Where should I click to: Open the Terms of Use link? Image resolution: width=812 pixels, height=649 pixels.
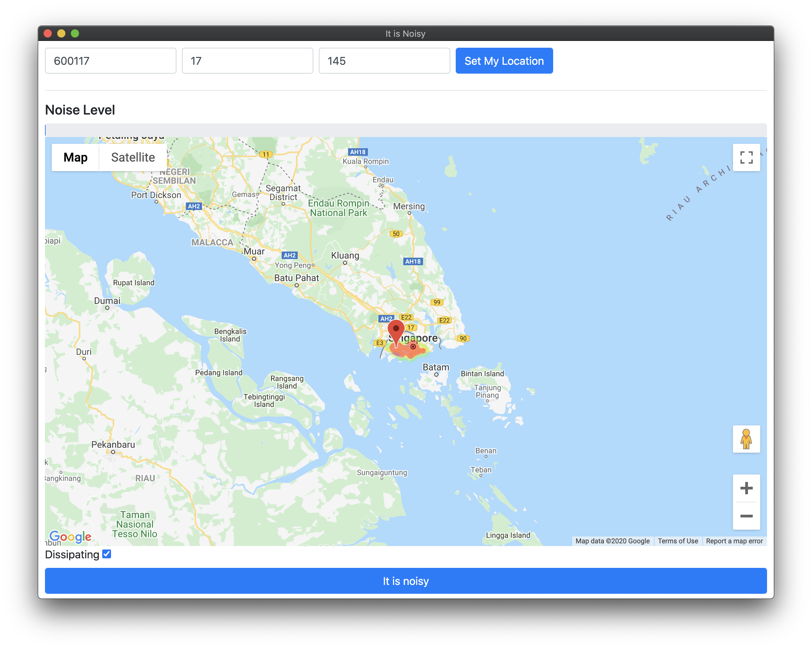[677, 541]
